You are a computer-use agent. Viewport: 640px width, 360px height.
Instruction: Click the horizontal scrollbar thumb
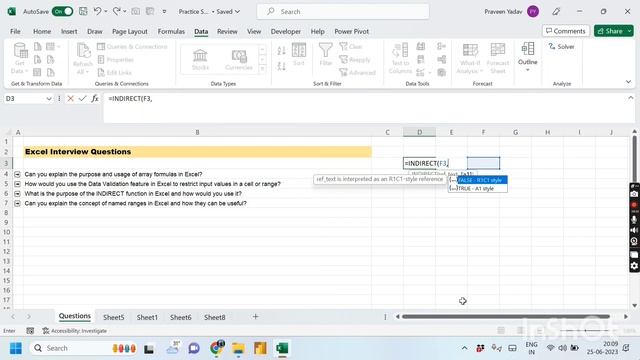(506, 316)
